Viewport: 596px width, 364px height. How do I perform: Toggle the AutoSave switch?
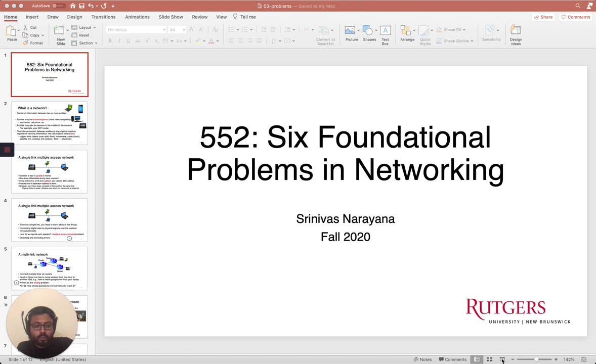pos(59,6)
